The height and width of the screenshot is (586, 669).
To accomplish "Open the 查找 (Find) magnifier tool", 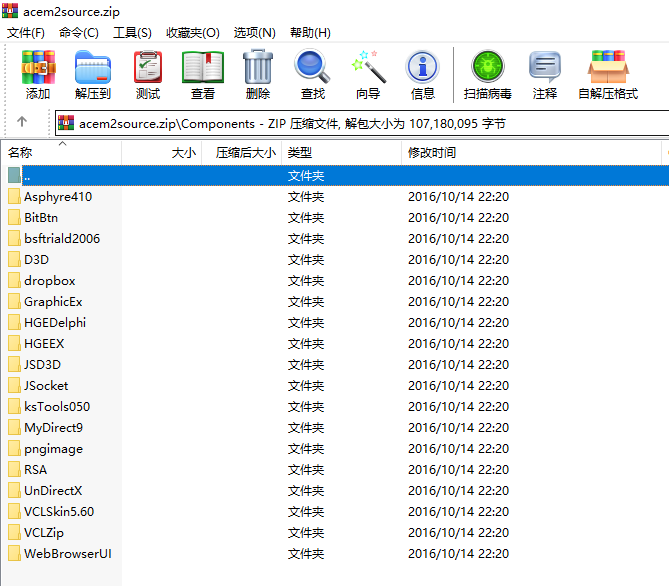I will point(312,67).
